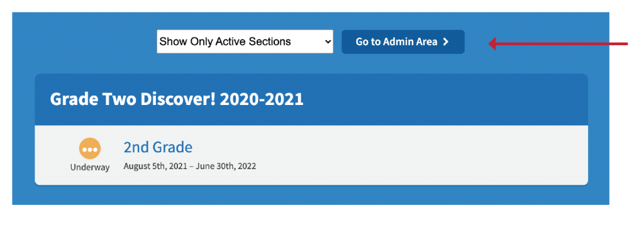
Task: Click the Admin Area words on the button
Action: tap(410, 42)
